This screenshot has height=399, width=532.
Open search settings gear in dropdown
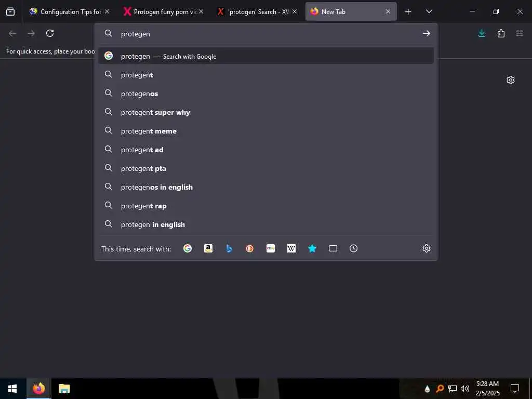427,248
